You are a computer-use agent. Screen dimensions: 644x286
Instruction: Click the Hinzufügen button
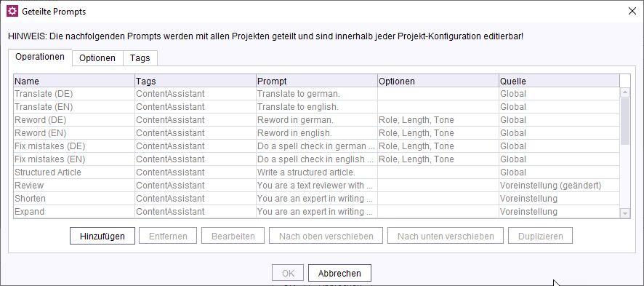coord(102,237)
